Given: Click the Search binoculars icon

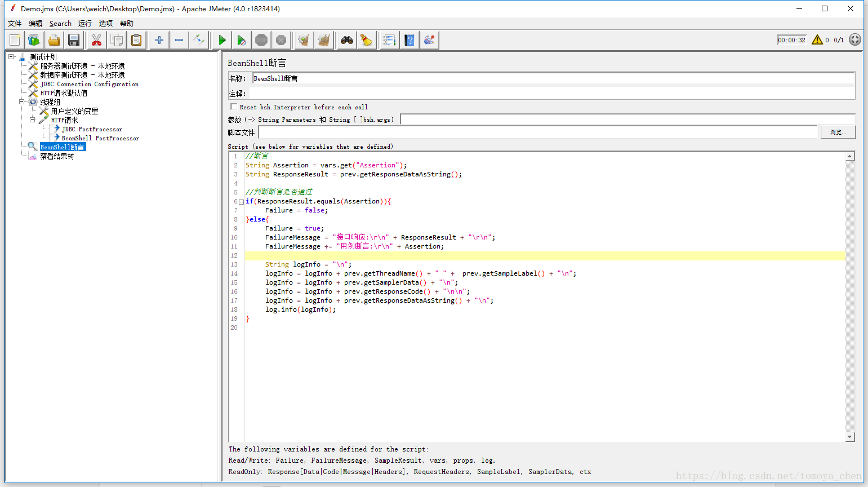Looking at the screenshot, I should click(347, 40).
